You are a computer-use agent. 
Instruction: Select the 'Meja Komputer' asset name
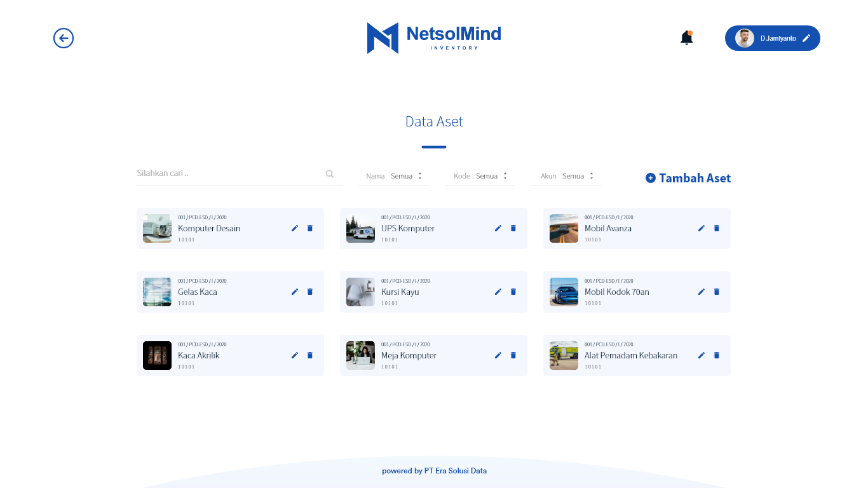[x=409, y=355]
